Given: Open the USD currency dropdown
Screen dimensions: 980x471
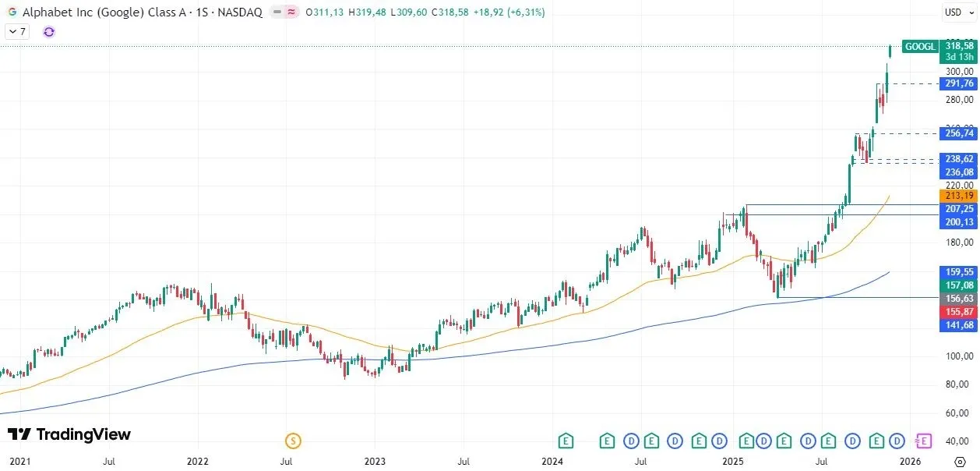Looking at the screenshot, I should tap(957, 12).
